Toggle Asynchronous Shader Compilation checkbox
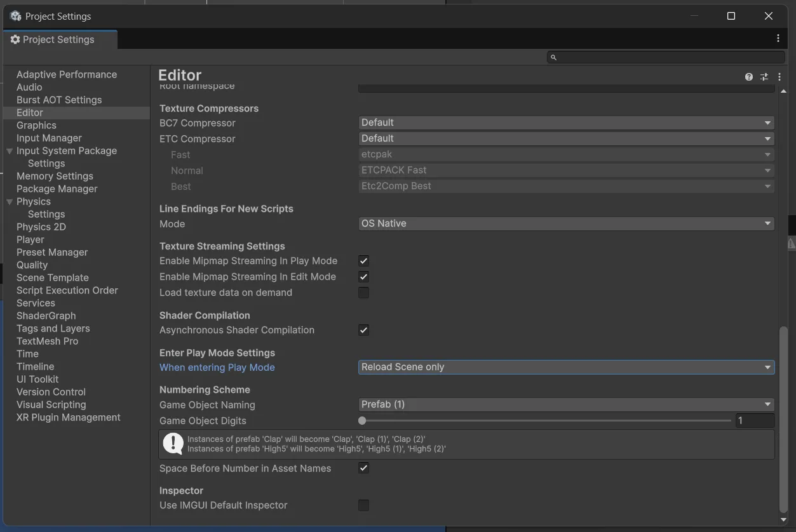 363,330
